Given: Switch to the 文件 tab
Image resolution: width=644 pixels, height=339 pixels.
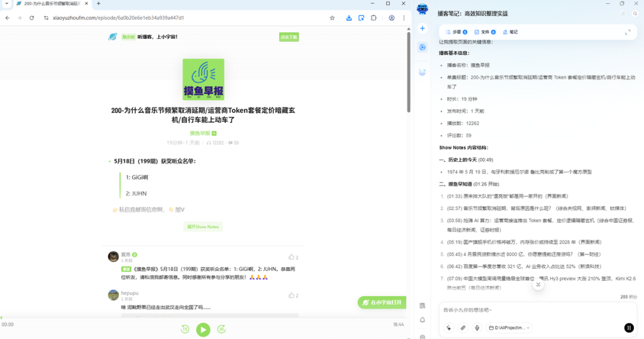Looking at the screenshot, I should click(x=485, y=32).
